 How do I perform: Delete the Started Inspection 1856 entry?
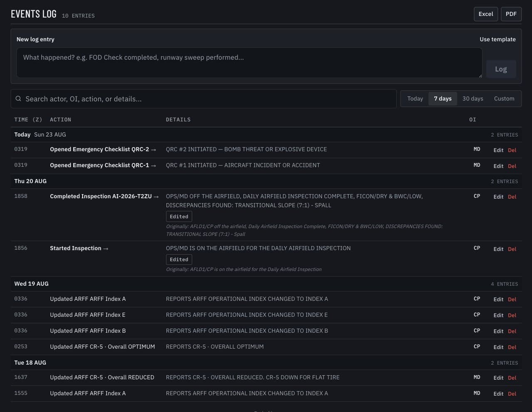(x=512, y=249)
